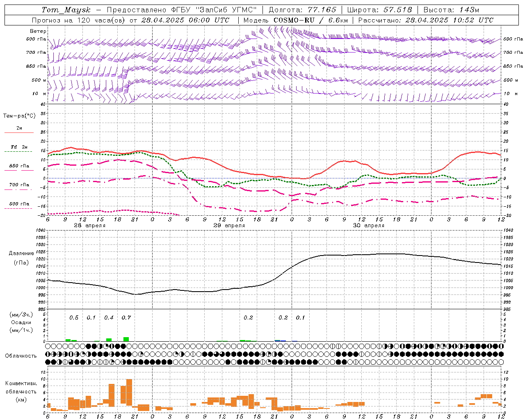Viewport: 525px width, 420px height.
Task: Select the '(мм/1ч.)' precipitation unit label
Action: pos(21,330)
